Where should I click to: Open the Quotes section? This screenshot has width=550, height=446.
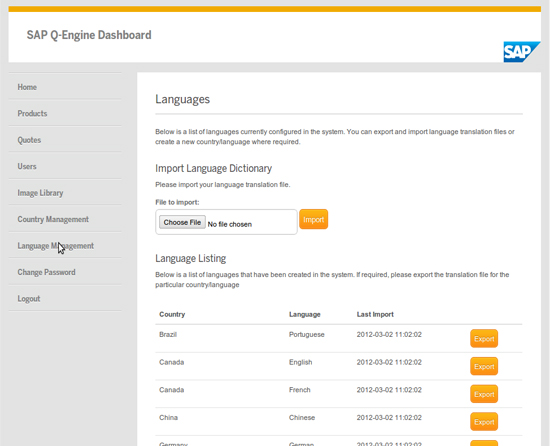(29, 140)
